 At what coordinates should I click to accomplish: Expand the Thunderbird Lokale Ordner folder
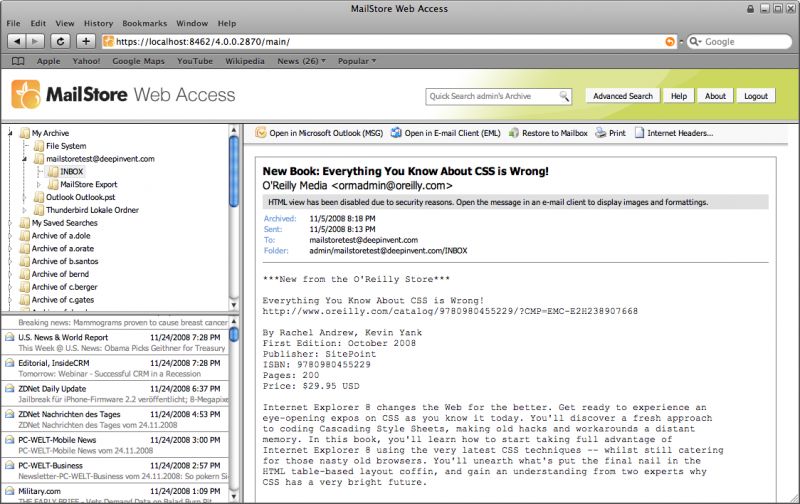click(x=24, y=210)
